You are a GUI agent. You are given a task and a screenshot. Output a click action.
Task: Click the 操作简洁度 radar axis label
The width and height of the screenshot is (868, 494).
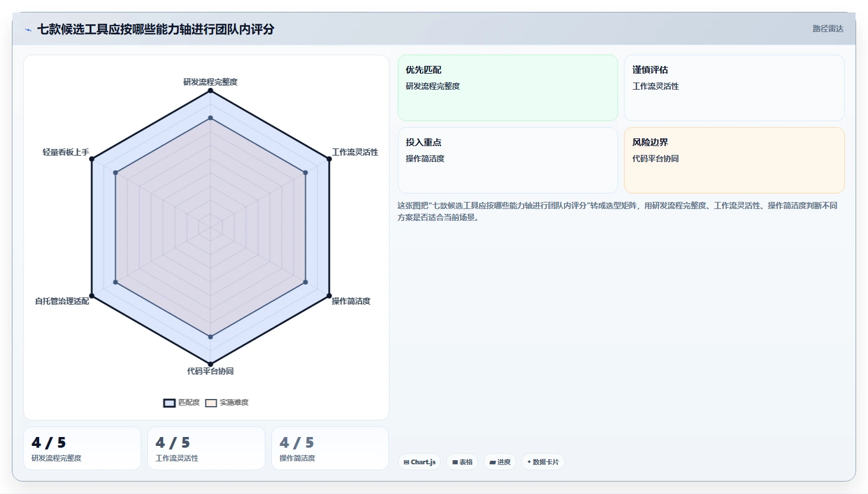point(351,301)
